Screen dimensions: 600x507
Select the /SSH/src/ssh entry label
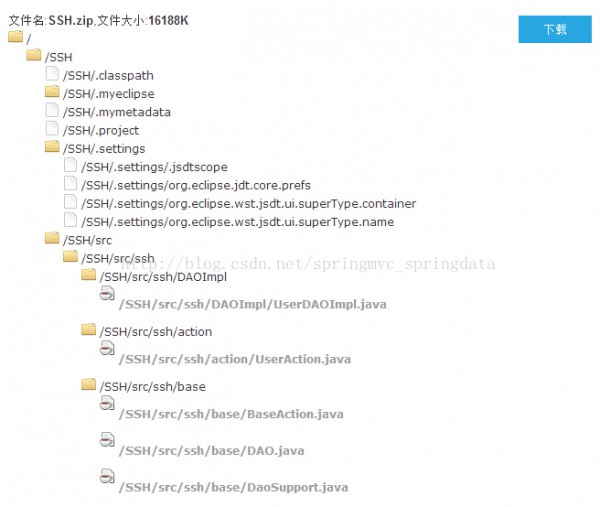pos(118,259)
